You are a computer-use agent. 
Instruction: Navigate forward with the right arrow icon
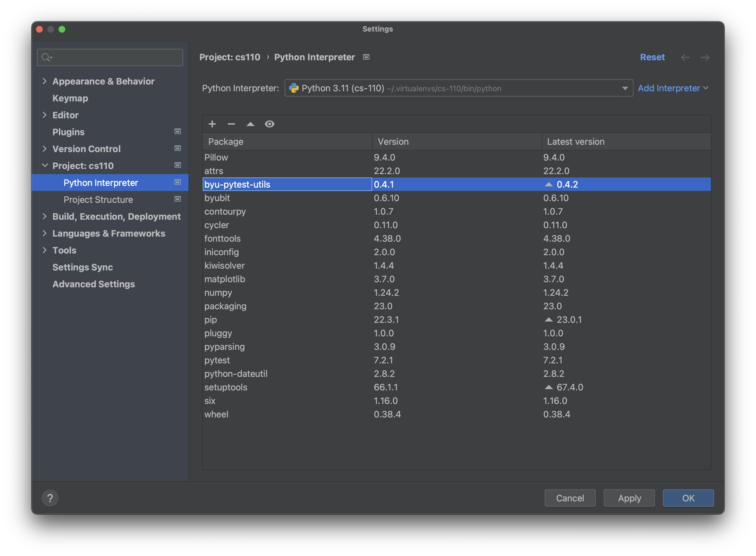[x=705, y=57]
